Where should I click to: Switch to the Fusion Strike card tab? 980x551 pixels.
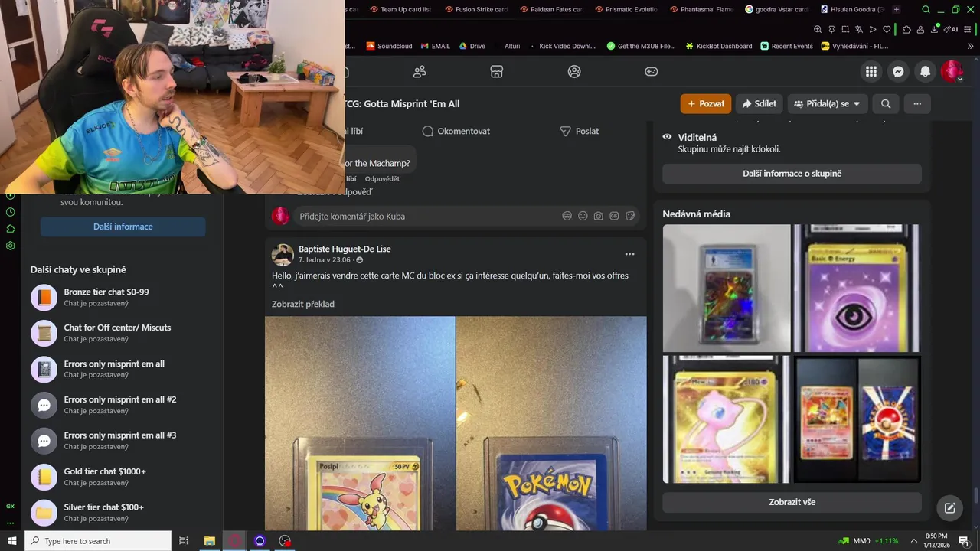pyautogui.click(x=475, y=9)
